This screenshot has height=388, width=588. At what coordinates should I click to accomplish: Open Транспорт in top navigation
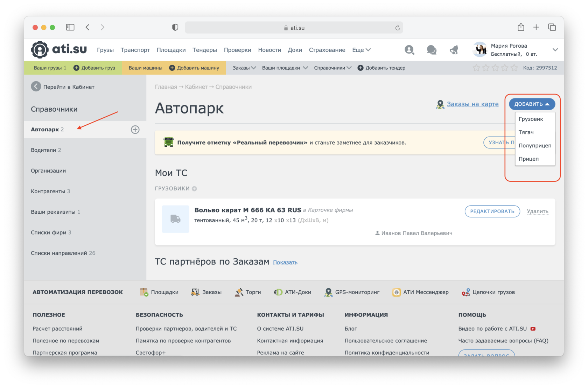135,50
